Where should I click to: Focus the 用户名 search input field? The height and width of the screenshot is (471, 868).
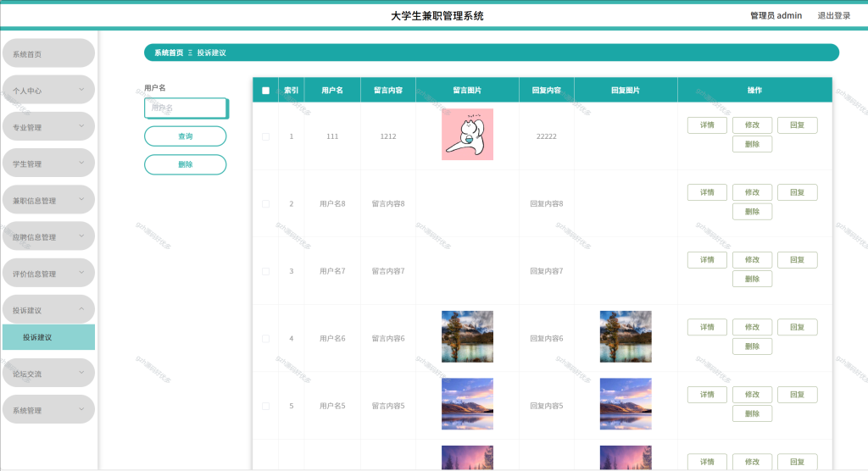point(186,108)
